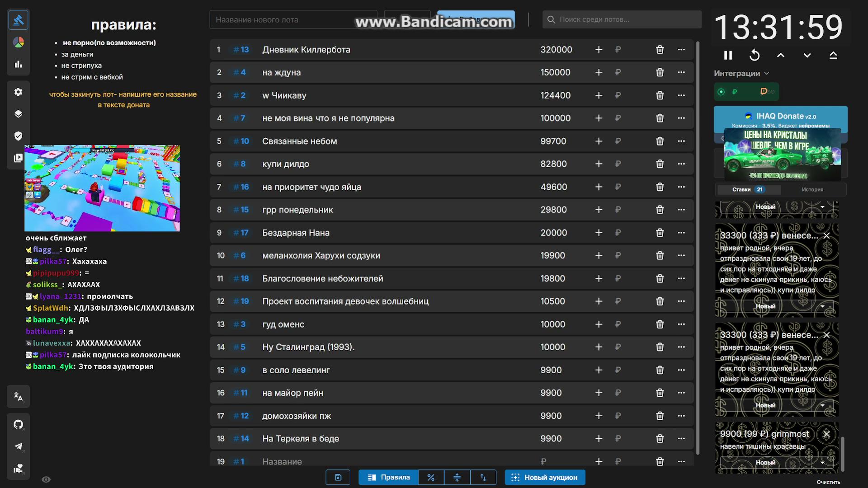Open the pie chart wheel page in sidebar
This screenshot has height=488, width=868.
pos(19,42)
